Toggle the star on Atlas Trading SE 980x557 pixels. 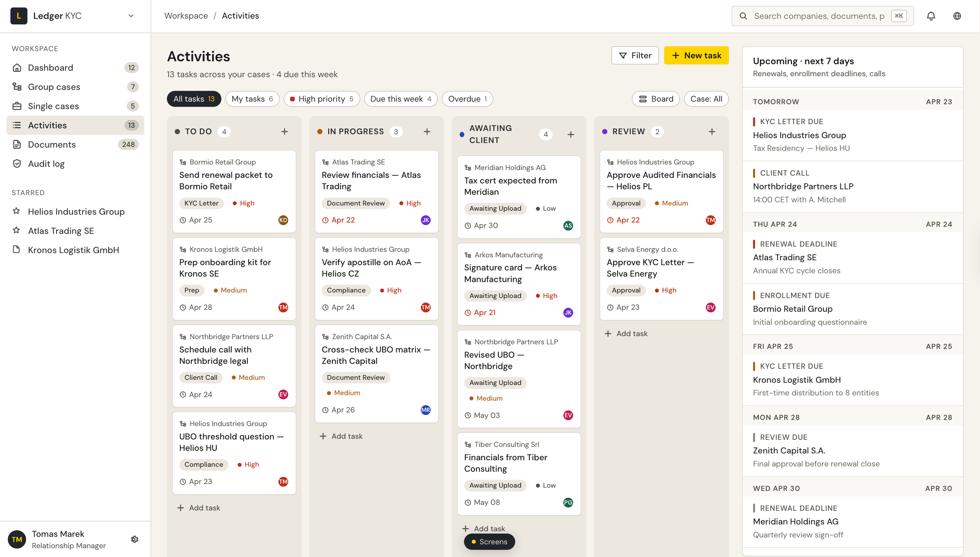tap(16, 230)
